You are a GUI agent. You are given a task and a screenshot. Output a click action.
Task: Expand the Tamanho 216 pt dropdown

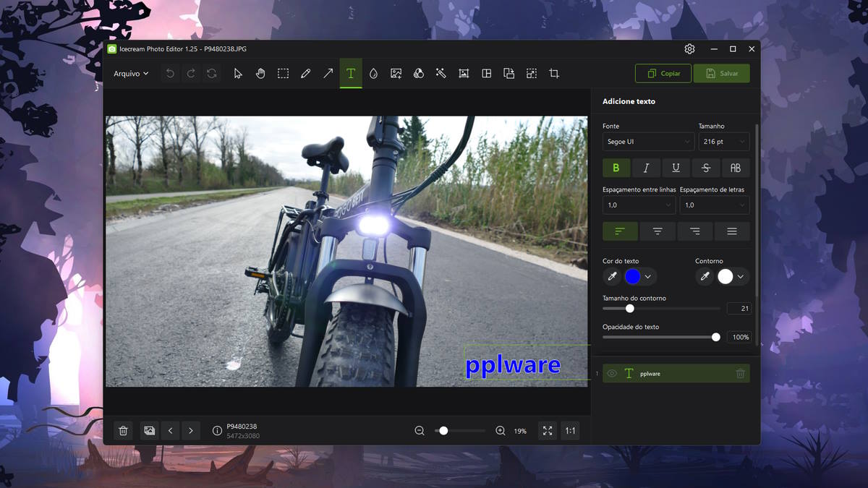tap(723, 142)
